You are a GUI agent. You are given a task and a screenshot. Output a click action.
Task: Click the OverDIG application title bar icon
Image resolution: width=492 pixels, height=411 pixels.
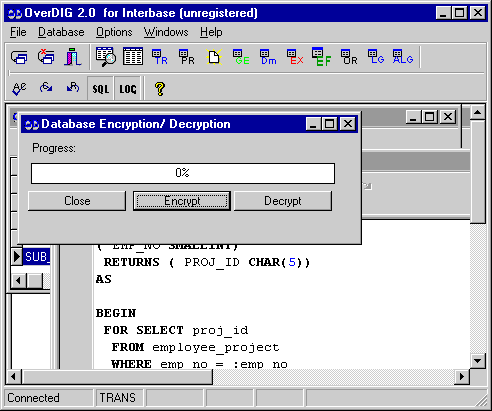(x=15, y=13)
